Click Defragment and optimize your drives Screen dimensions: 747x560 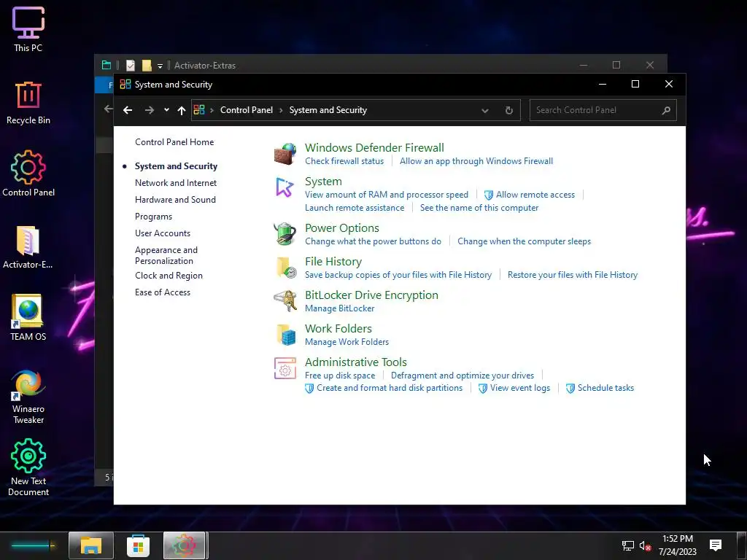click(x=462, y=376)
